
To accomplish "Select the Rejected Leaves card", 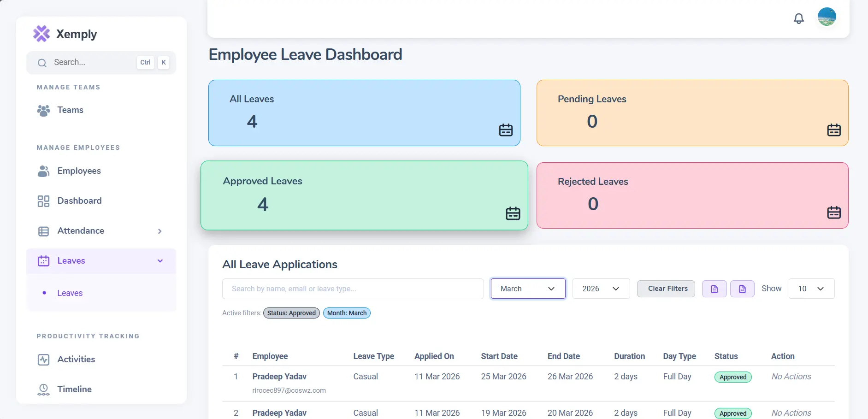I will 692,195.
